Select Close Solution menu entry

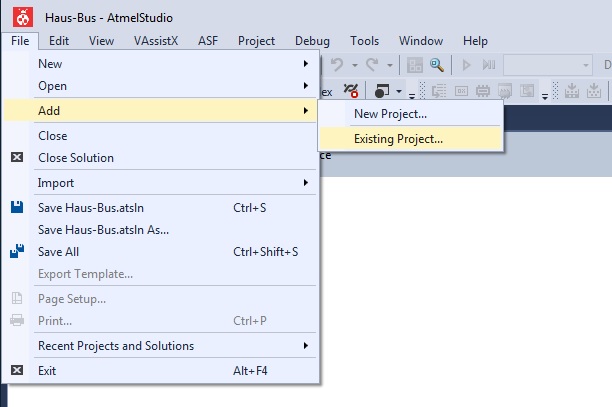click(161, 158)
